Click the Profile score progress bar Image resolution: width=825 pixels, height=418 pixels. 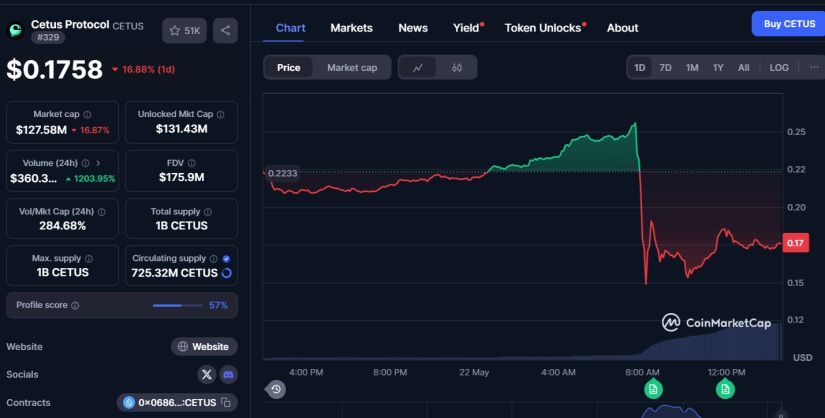178,305
